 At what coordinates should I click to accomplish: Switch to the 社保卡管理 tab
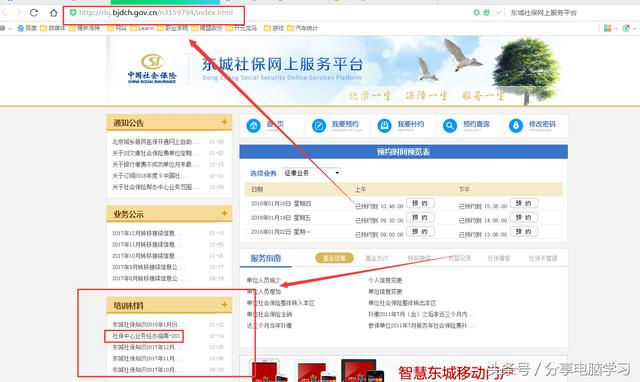pyautogui.click(x=543, y=258)
